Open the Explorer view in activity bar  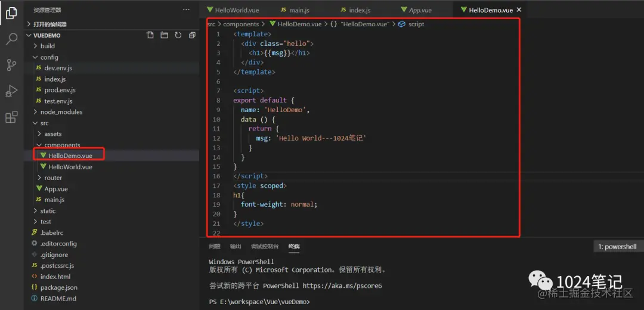click(11, 13)
